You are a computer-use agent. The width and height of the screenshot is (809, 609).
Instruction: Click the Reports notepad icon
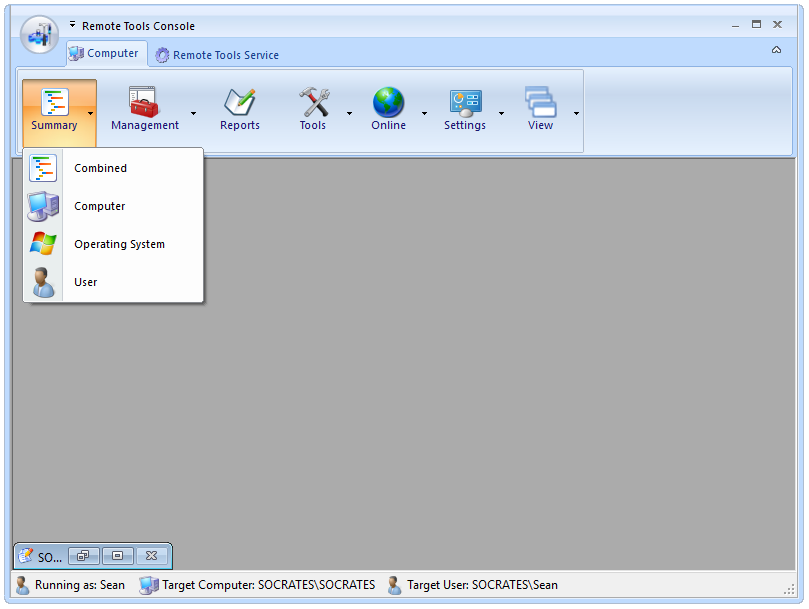[239, 102]
